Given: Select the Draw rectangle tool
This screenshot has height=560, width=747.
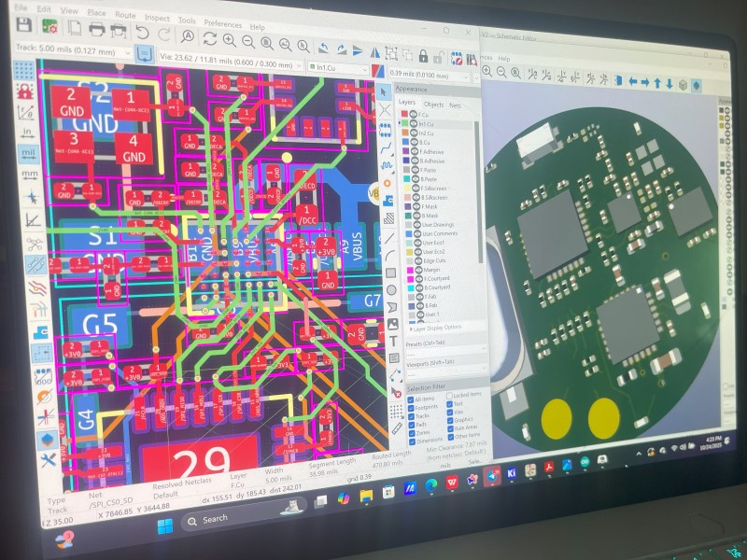Looking at the screenshot, I should click(x=390, y=273).
